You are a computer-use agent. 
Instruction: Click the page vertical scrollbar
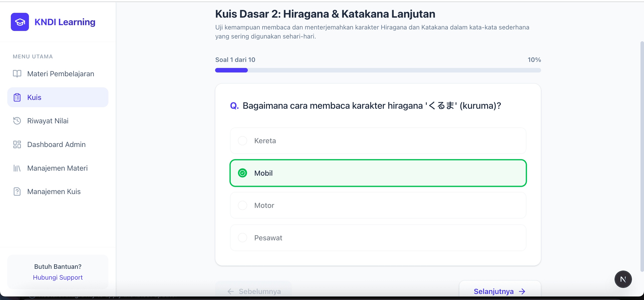(x=642, y=156)
